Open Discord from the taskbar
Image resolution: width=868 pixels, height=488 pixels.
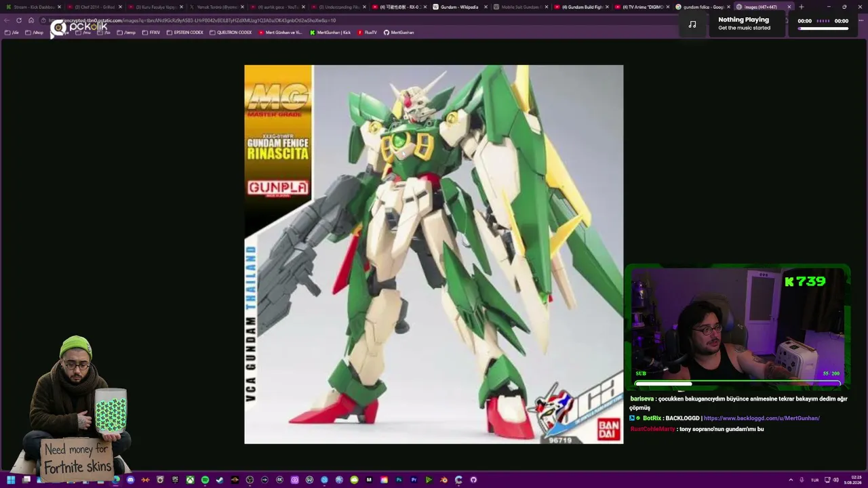tap(130, 480)
